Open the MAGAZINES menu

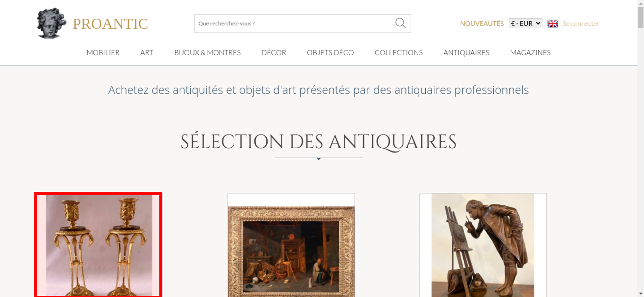coord(530,52)
